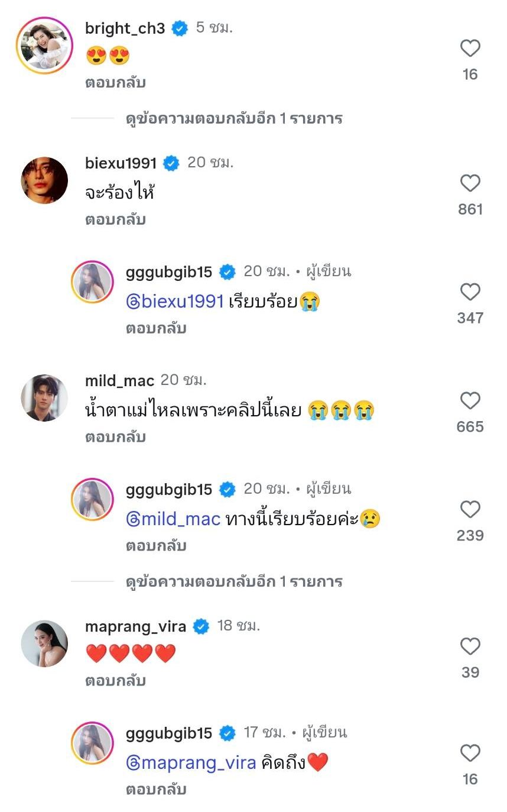The height and width of the screenshot is (812, 507).
Task: Open maprang_vira's avatar
Action: [x=45, y=643]
